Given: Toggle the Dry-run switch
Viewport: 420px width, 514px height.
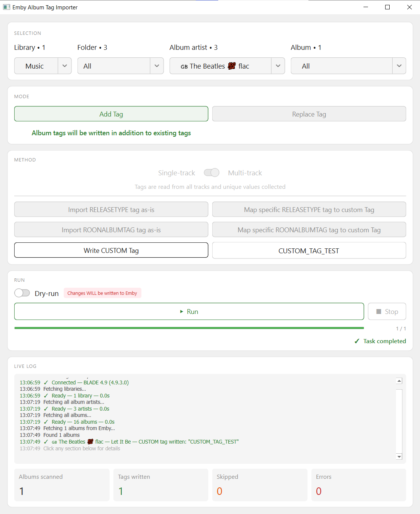Looking at the screenshot, I should click(22, 293).
